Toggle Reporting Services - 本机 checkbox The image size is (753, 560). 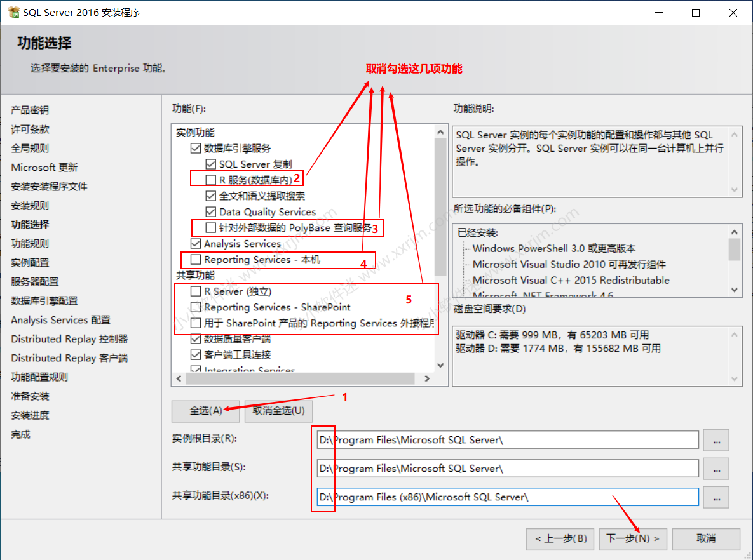pyautogui.click(x=196, y=259)
